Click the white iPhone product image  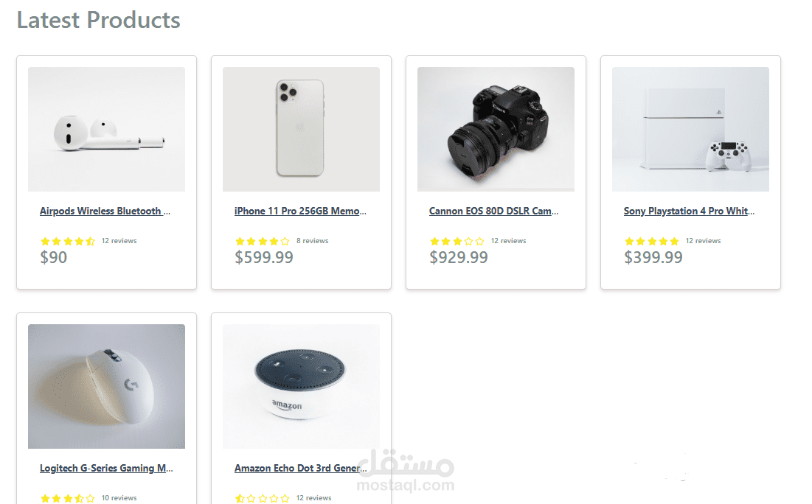301,129
